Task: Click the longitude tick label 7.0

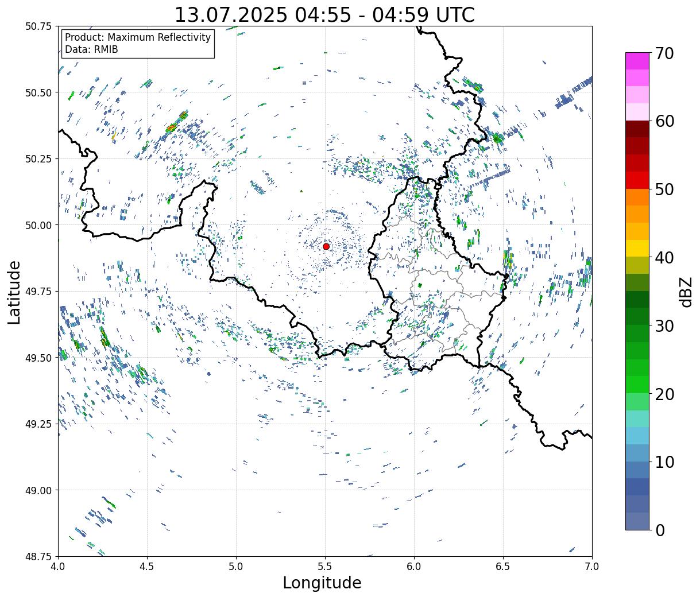Action: (592, 567)
